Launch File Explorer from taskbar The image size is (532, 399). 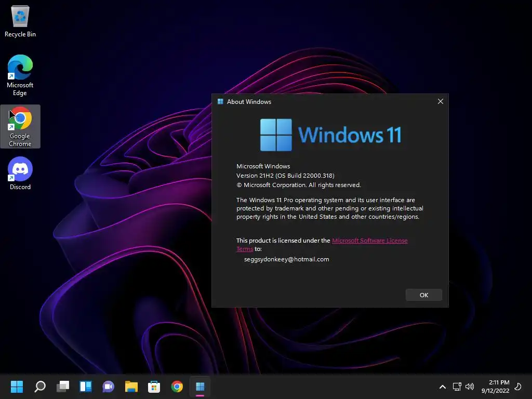(131, 386)
